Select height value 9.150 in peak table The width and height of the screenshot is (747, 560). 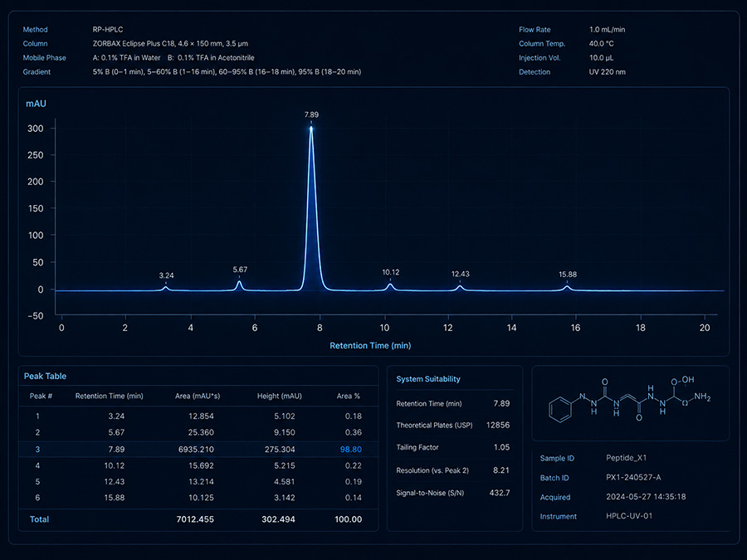point(285,432)
